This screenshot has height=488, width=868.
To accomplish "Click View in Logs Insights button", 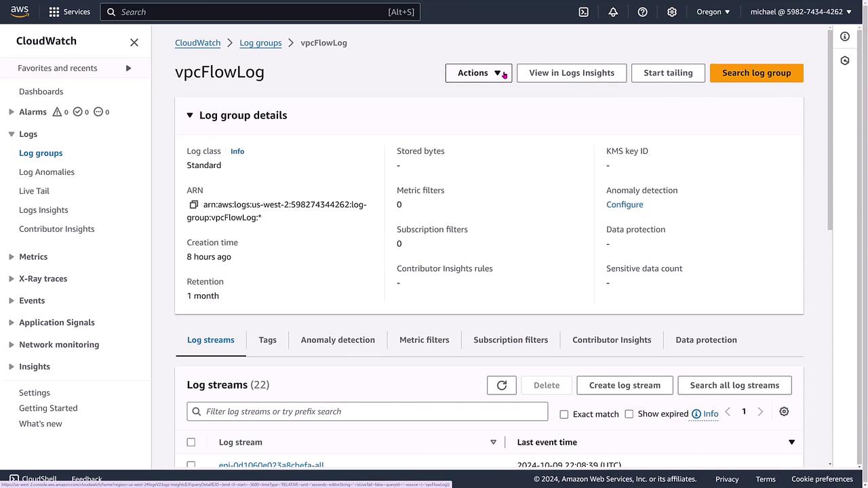I will [572, 73].
